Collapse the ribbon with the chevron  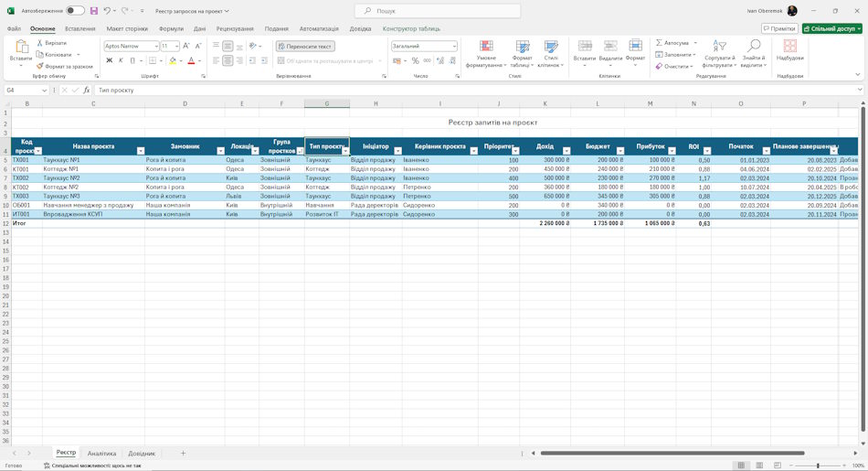858,75
